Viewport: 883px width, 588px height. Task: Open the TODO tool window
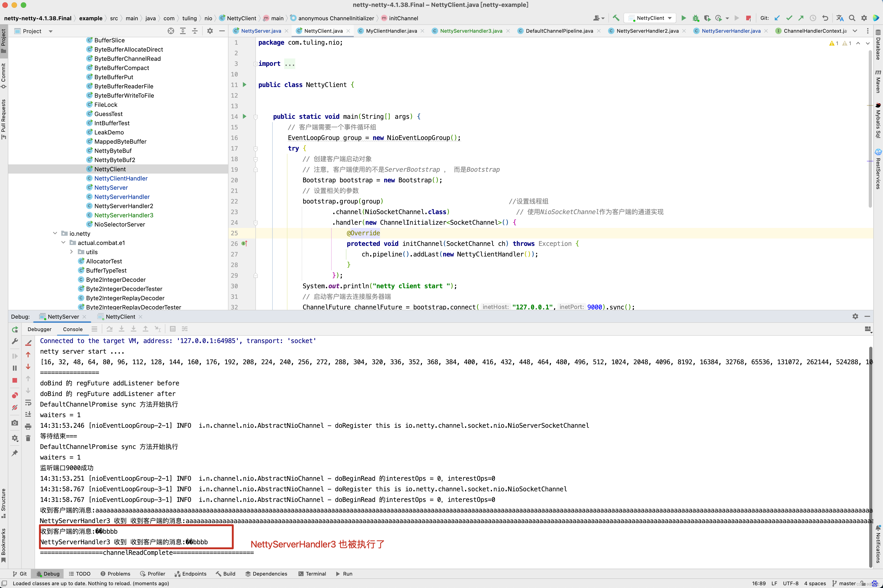[x=79, y=574]
